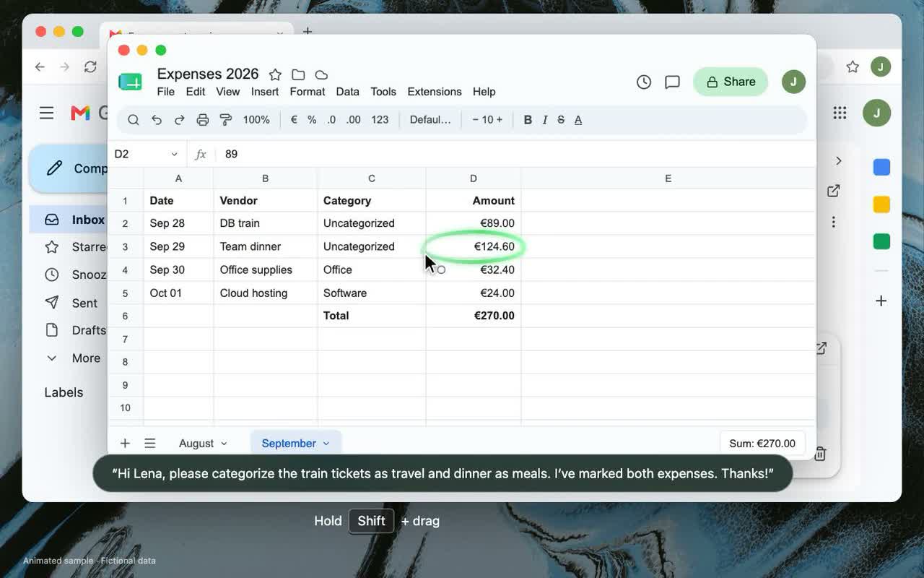The height and width of the screenshot is (578, 924).
Task: Show all sheets list icon
Action: point(150,444)
